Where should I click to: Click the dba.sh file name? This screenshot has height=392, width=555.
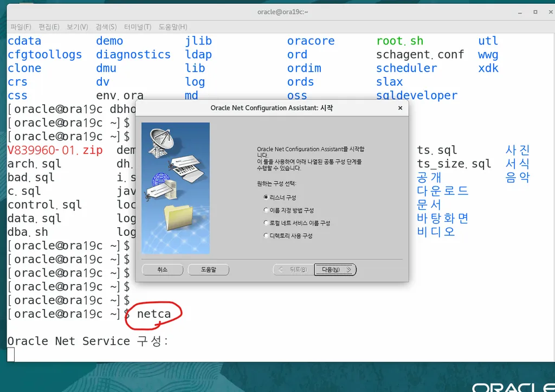[28, 232]
